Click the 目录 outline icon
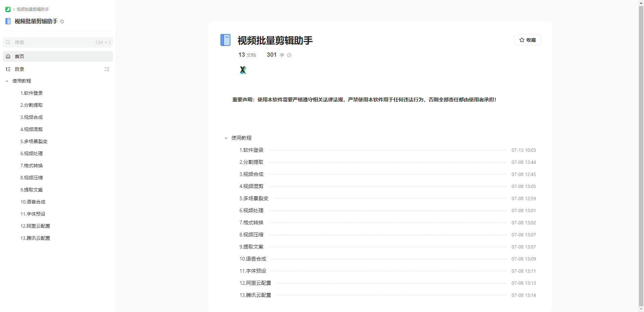This screenshot has width=644, height=312. tap(8, 69)
